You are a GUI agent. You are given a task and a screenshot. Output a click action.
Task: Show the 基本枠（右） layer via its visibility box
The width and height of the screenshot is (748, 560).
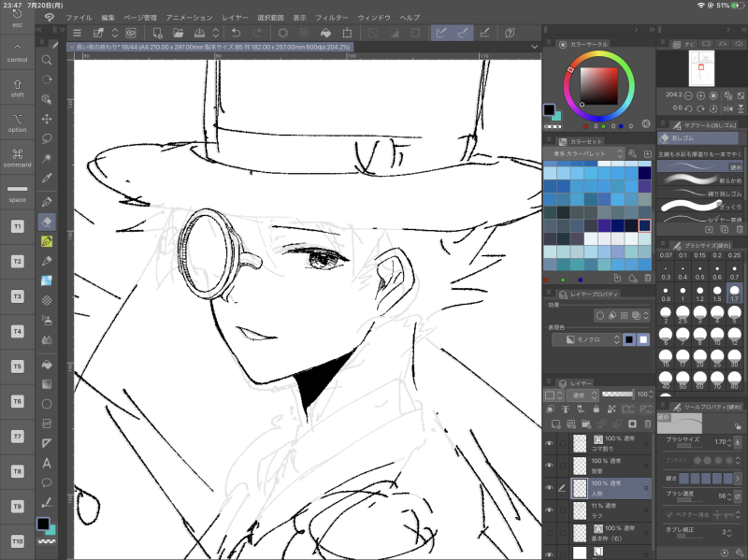(x=550, y=533)
